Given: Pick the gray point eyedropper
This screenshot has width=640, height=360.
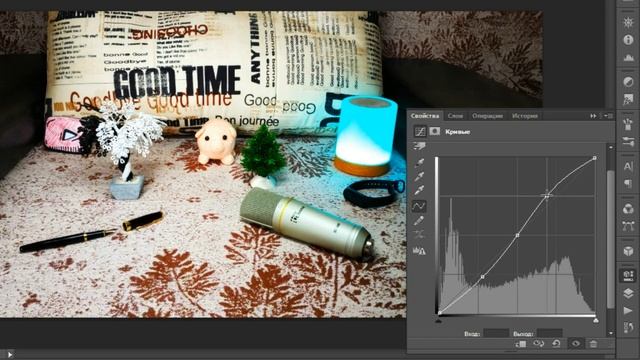Looking at the screenshot, I should (x=419, y=176).
